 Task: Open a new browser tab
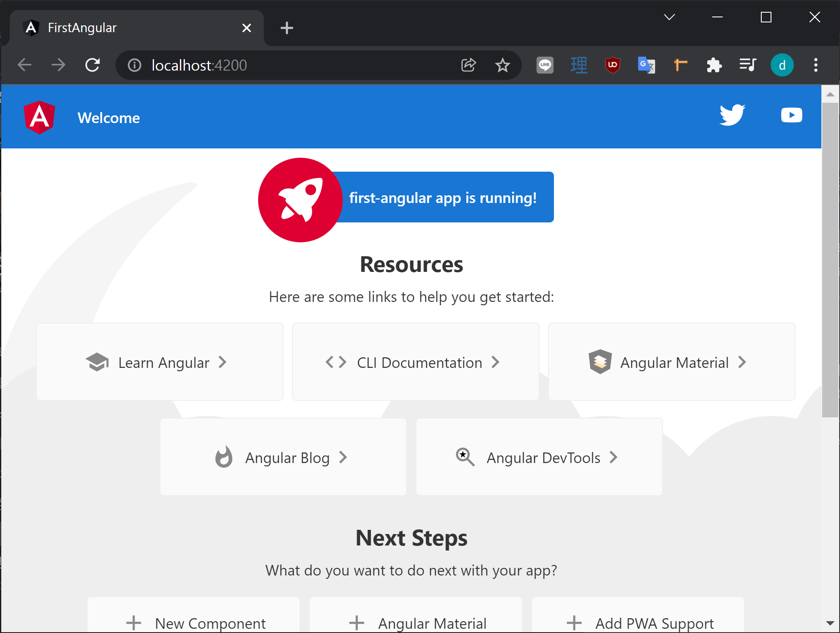[x=286, y=28]
